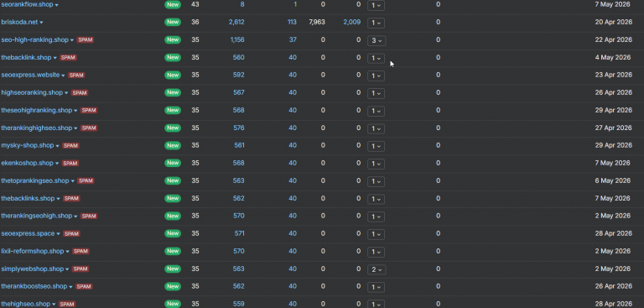644x308 pixels.
Task: Open links dropdown showing 2 for simplywebshop.shop
Action: [x=376, y=269]
